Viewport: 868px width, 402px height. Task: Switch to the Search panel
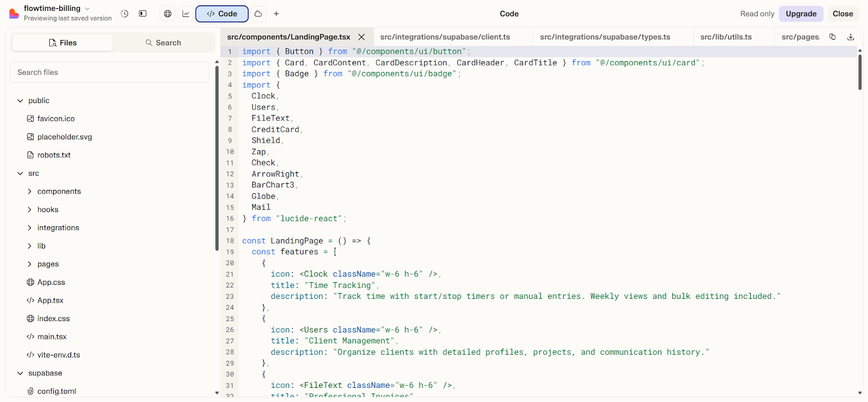(x=163, y=43)
